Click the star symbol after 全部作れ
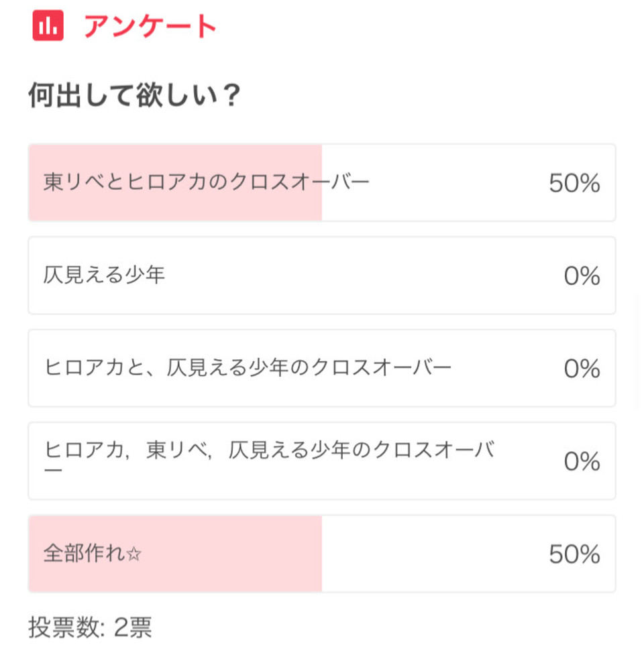Screen dimensions: 644x665 click(x=133, y=554)
